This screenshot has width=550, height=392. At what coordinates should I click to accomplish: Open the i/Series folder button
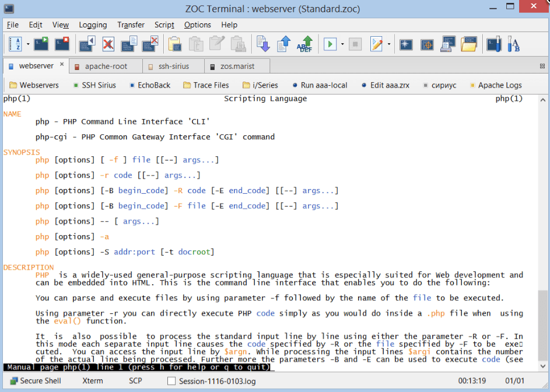click(260, 85)
